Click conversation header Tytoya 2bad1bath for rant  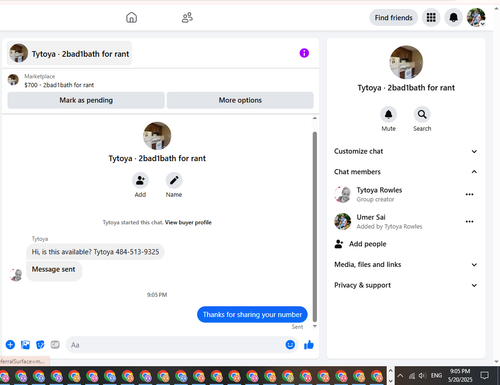[x=69, y=53]
